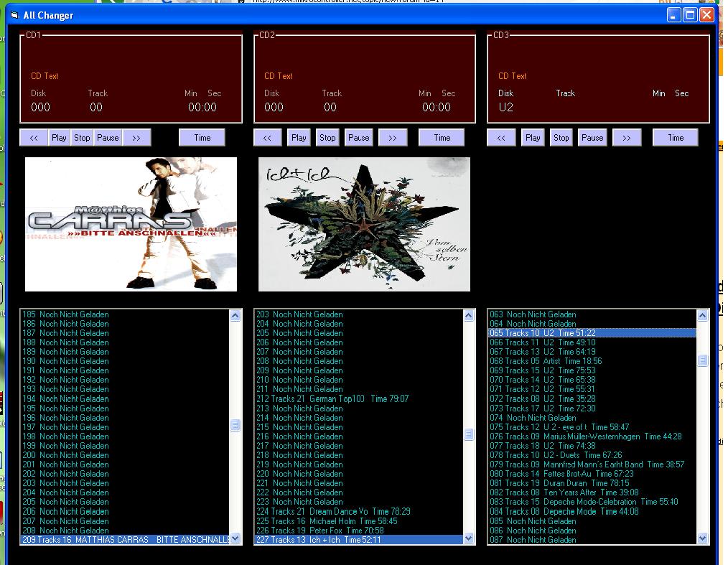Select 065 Tracks 10 U2 Time 51:22
This screenshot has width=728, height=565.
[x=592, y=333]
